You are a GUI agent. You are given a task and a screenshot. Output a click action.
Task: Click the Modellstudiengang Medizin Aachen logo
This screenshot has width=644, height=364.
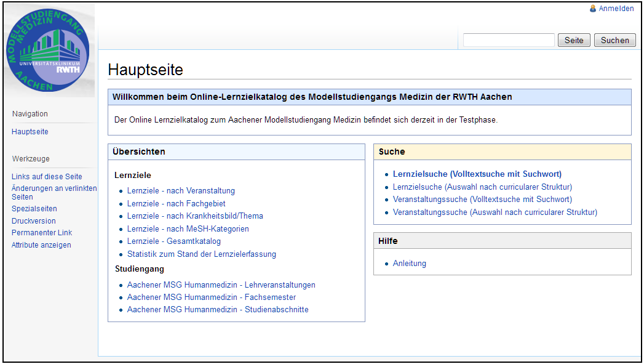48,51
